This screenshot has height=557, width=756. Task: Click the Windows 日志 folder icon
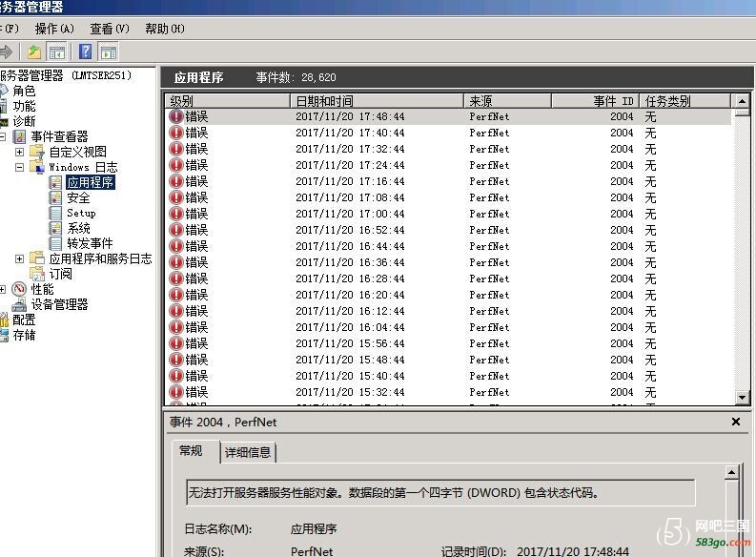click(x=37, y=167)
